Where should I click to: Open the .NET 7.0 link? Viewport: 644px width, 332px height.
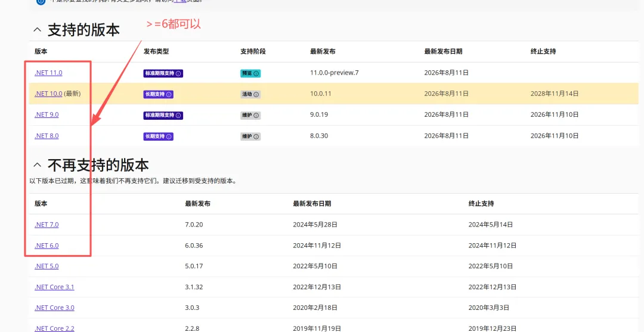coord(47,225)
